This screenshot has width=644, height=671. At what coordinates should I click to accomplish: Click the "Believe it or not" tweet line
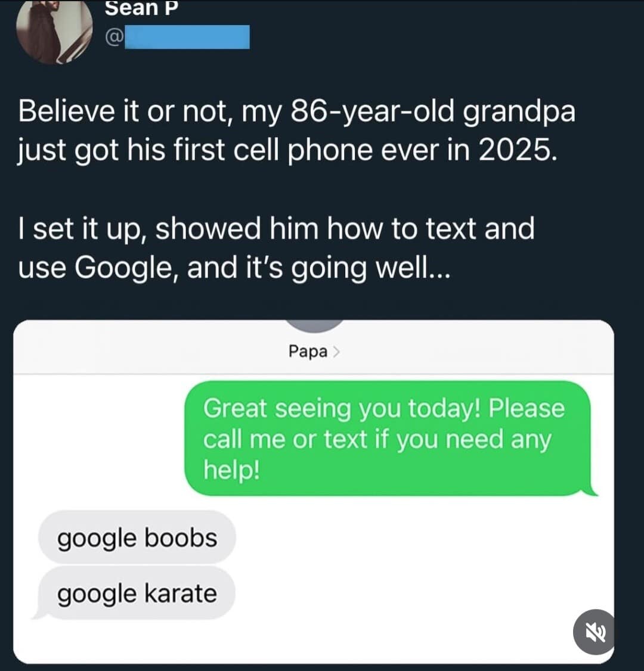pyautogui.click(x=297, y=111)
